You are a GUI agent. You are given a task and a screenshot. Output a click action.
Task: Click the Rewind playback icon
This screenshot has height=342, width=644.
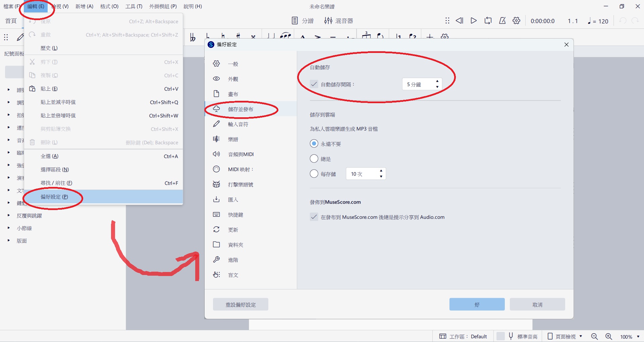point(459,21)
